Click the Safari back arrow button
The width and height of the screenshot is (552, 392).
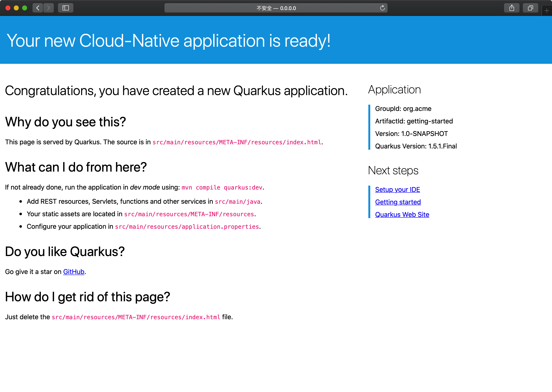click(x=38, y=8)
